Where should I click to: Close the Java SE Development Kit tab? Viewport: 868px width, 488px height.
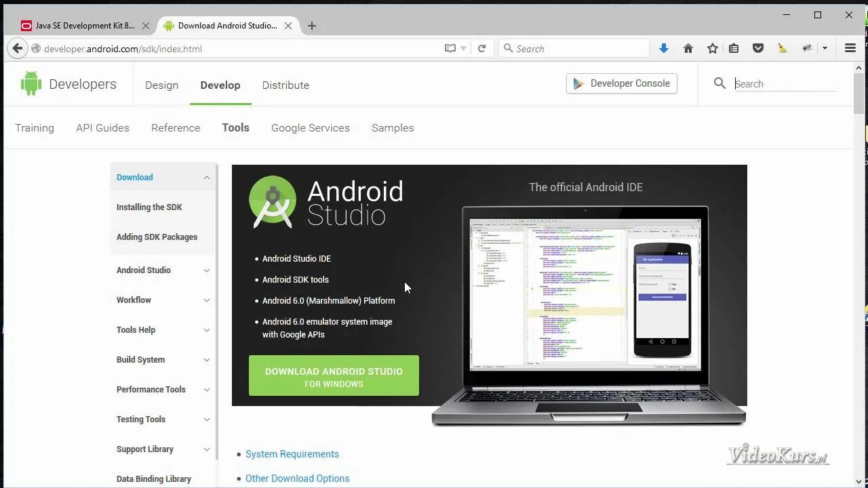coord(146,26)
